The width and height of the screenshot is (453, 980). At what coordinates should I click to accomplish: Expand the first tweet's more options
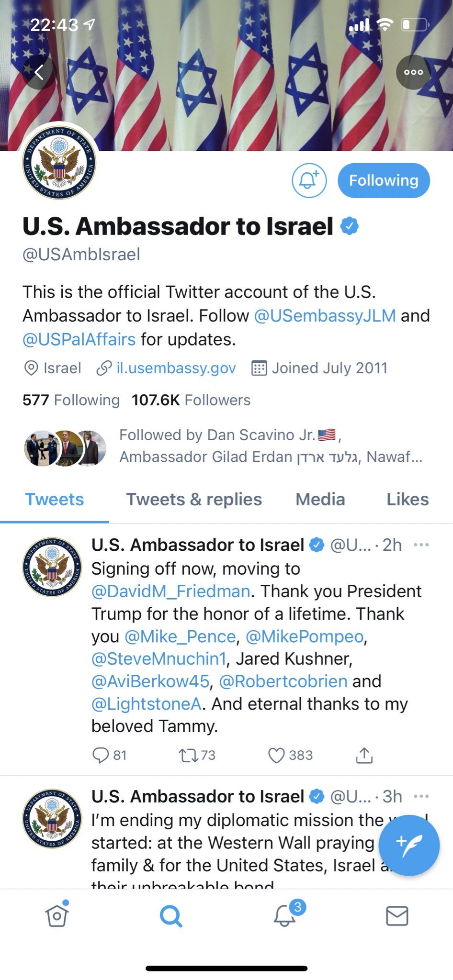tap(421, 545)
